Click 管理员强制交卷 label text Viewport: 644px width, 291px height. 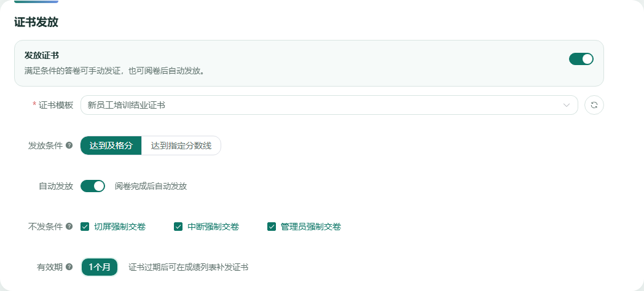(310, 227)
